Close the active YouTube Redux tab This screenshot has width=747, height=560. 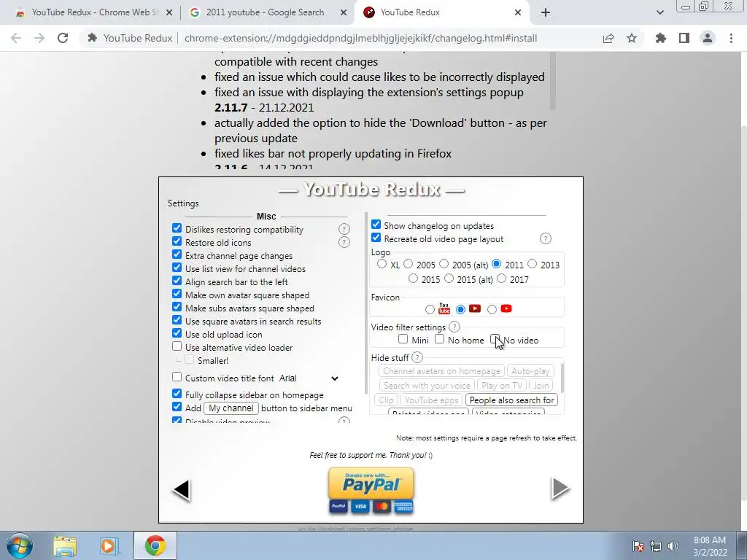click(x=518, y=13)
